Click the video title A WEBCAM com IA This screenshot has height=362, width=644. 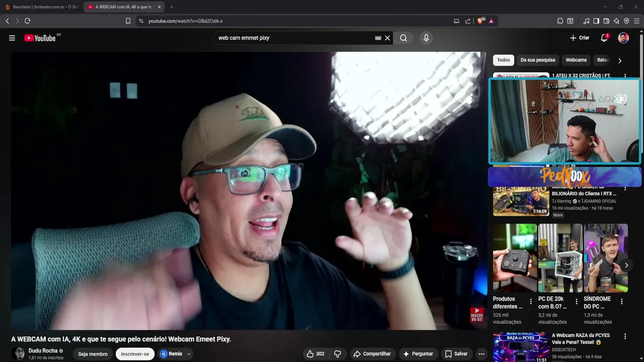pyautogui.click(x=121, y=339)
